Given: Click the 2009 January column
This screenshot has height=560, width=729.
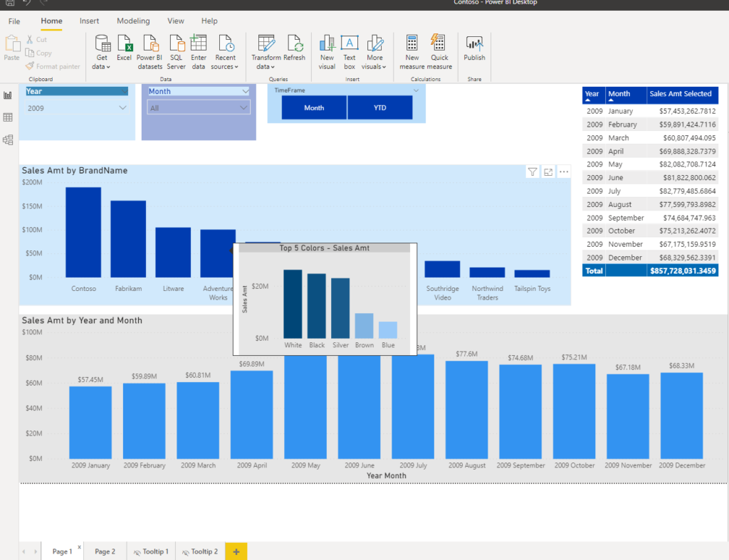Looking at the screenshot, I should click(x=90, y=423).
